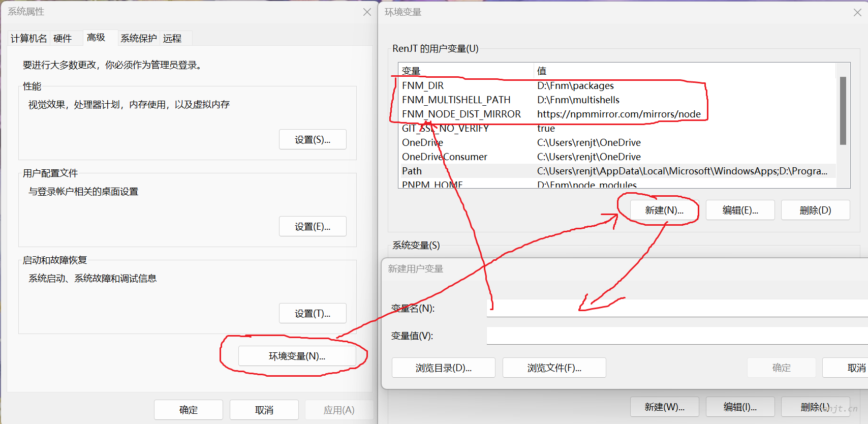This screenshot has width=868, height=424.
Task: Click the 浏览目录(D)... button
Action: [444, 368]
